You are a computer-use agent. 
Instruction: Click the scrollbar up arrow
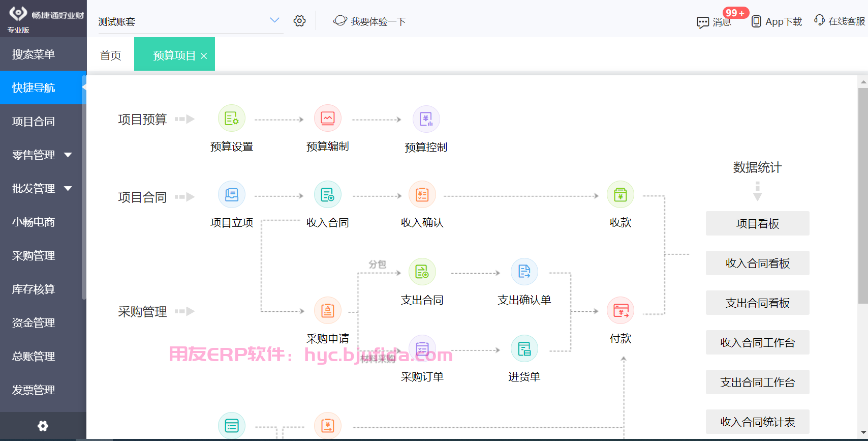[863, 81]
